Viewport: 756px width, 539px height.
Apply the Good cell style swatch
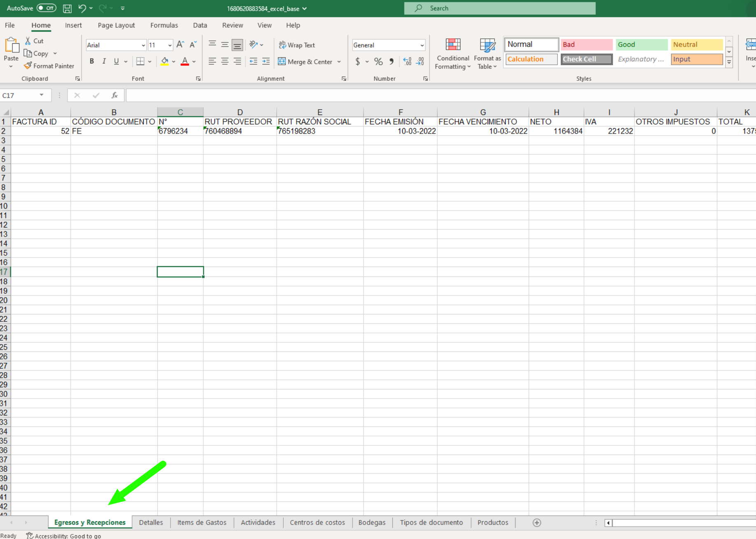641,45
